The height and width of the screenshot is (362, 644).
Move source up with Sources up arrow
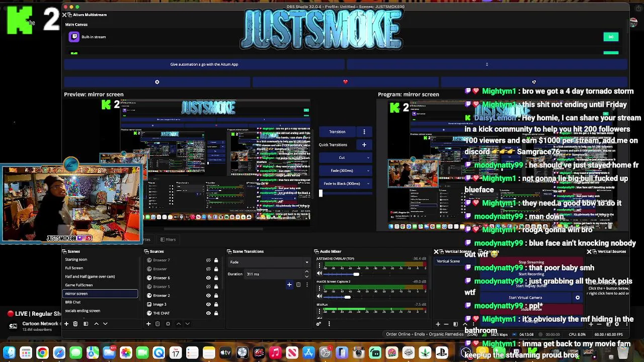pyautogui.click(x=178, y=324)
